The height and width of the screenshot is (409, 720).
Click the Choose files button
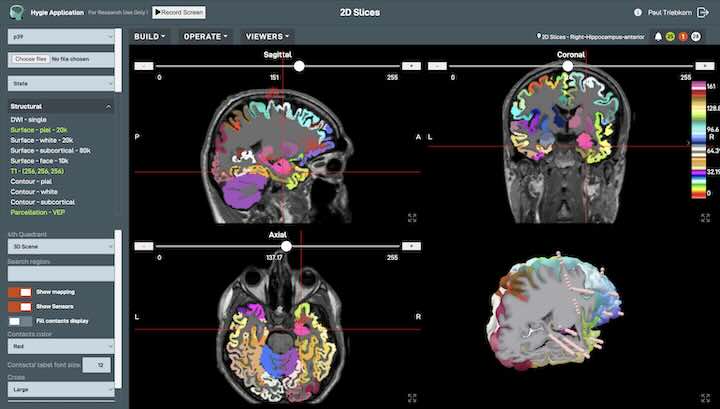(x=29, y=59)
